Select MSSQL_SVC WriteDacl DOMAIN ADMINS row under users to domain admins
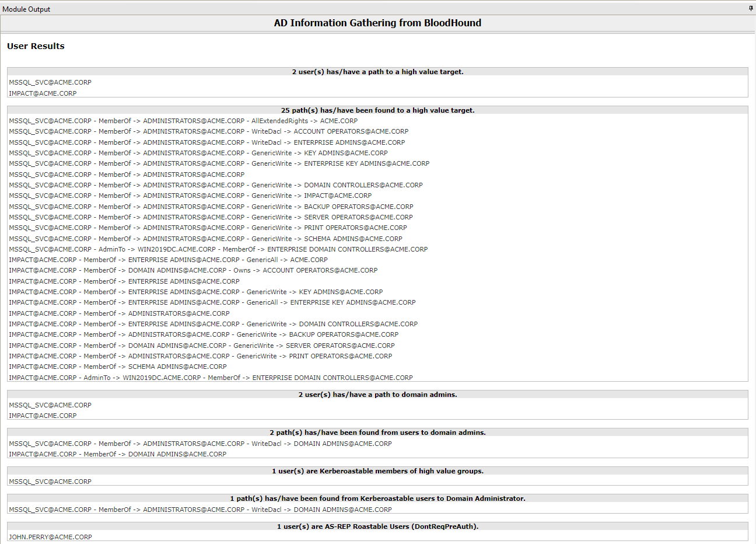756x544 pixels. click(200, 444)
